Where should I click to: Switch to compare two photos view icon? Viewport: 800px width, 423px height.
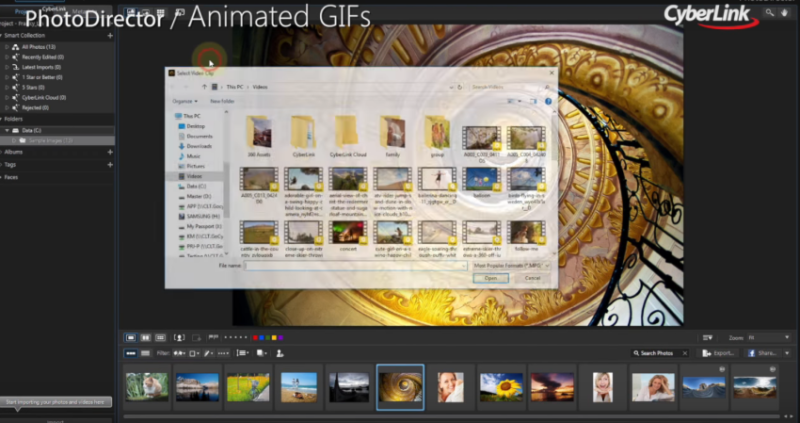[x=145, y=338]
